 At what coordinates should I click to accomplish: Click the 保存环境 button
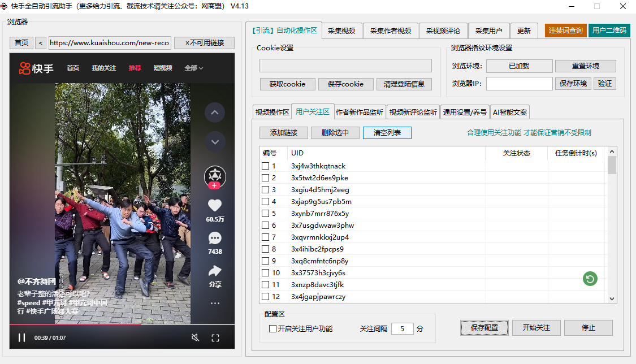pyautogui.click(x=573, y=84)
